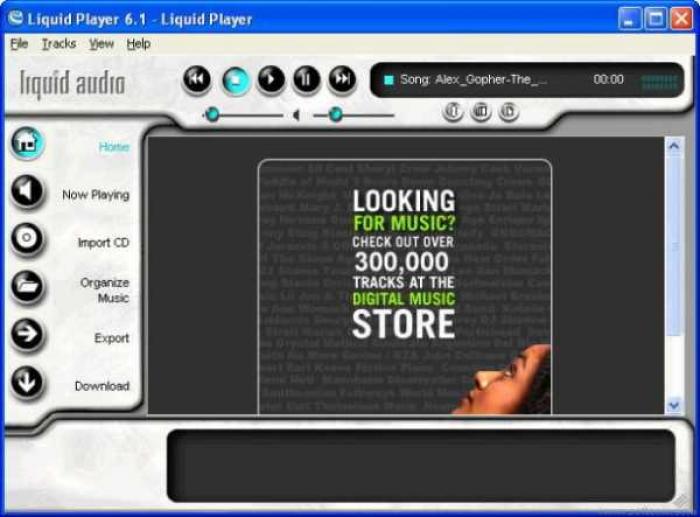
Task: Select the Organize Music label
Action: (x=105, y=290)
